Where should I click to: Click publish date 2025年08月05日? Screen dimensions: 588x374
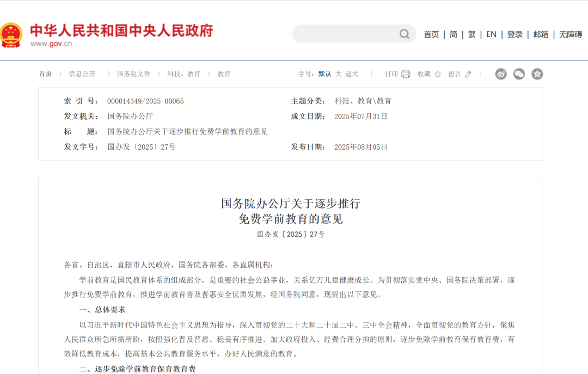point(361,147)
